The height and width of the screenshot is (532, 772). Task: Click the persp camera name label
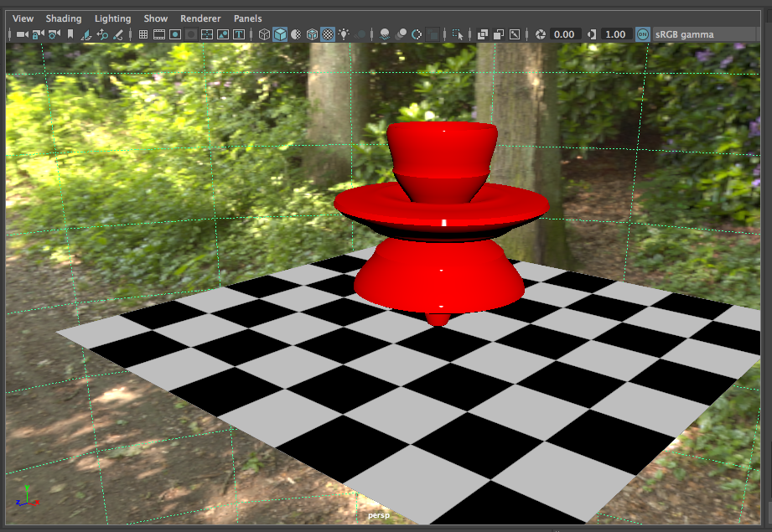(x=379, y=515)
